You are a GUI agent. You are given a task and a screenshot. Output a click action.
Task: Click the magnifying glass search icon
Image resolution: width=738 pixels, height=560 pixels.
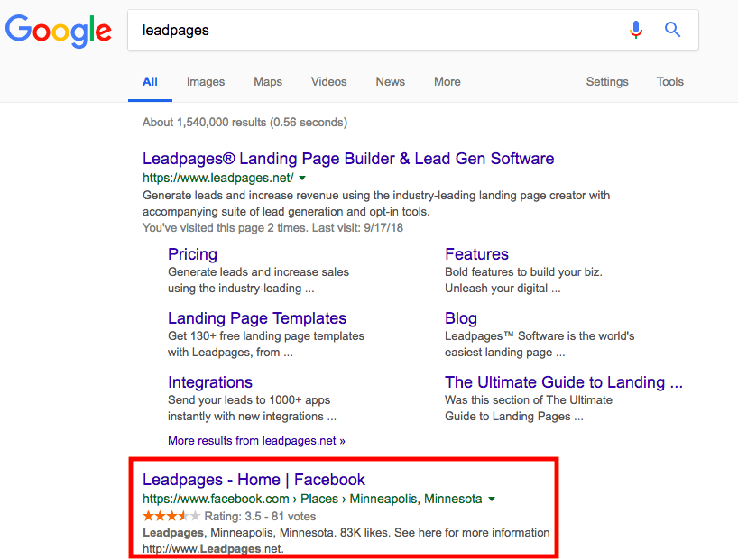[672, 30]
